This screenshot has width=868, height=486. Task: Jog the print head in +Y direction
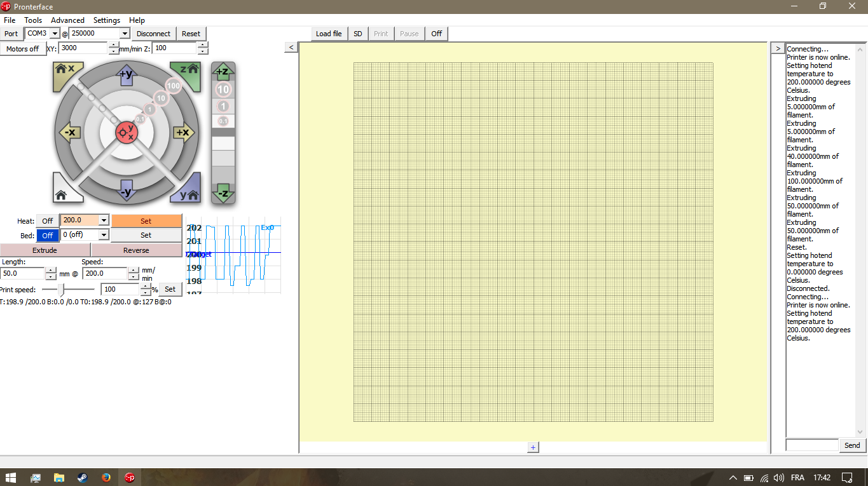pyautogui.click(x=126, y=75)
